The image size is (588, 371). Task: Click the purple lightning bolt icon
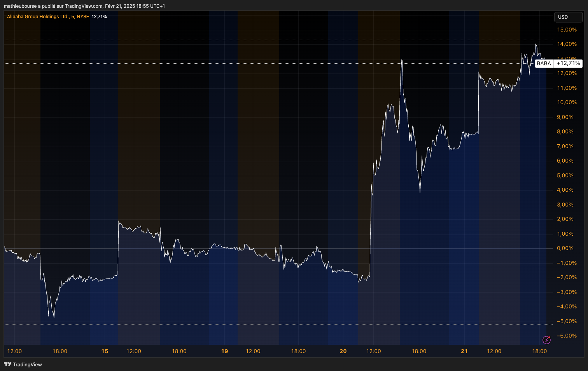tap(546, 340)
